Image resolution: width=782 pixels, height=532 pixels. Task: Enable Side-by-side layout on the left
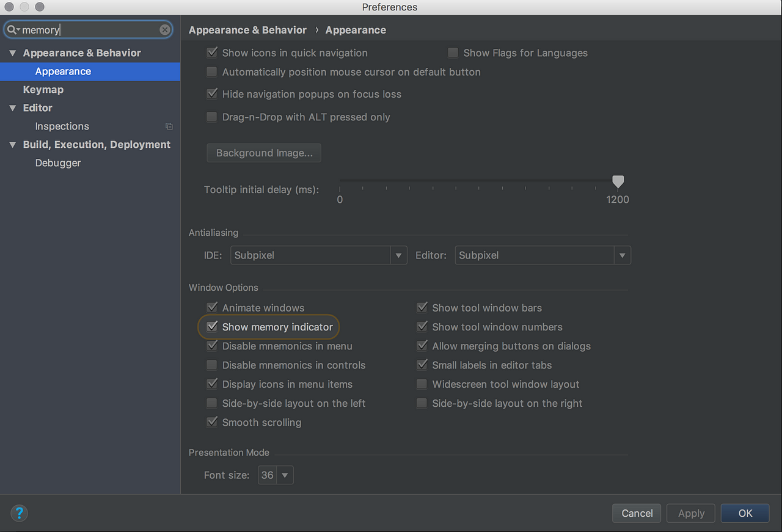point(212,403)
